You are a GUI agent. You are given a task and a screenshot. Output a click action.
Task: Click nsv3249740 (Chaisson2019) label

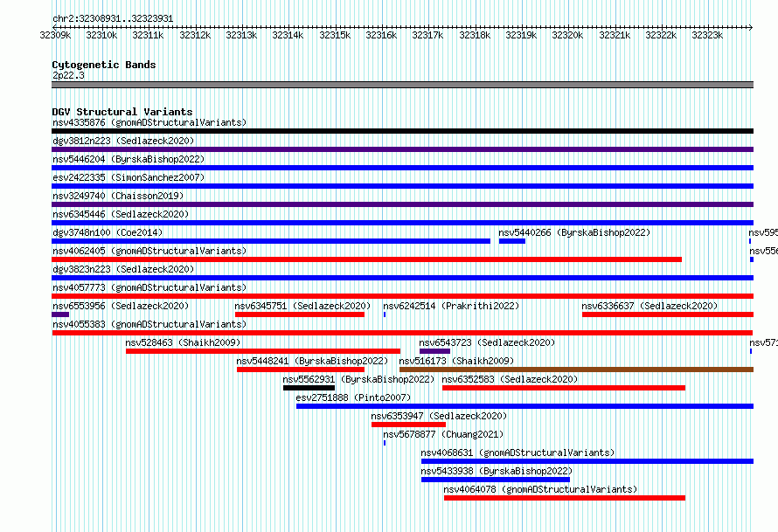point(118,196)
